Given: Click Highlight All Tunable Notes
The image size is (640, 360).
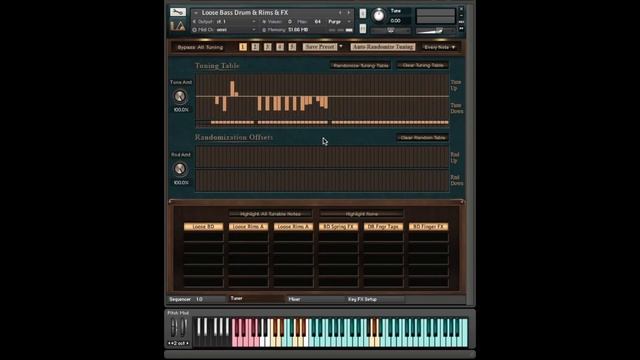Looking at the screenshot, I should point(270,214).
